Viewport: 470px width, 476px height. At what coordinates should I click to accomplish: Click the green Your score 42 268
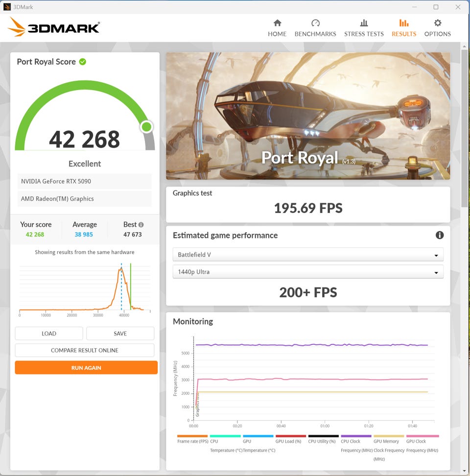tap(35, 235)
